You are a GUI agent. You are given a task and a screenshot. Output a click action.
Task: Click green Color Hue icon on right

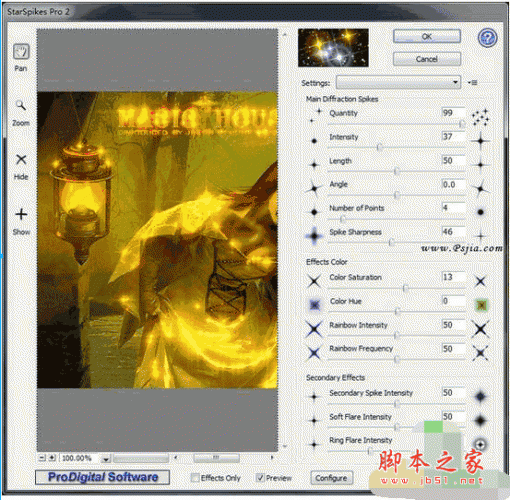point(481,305)
